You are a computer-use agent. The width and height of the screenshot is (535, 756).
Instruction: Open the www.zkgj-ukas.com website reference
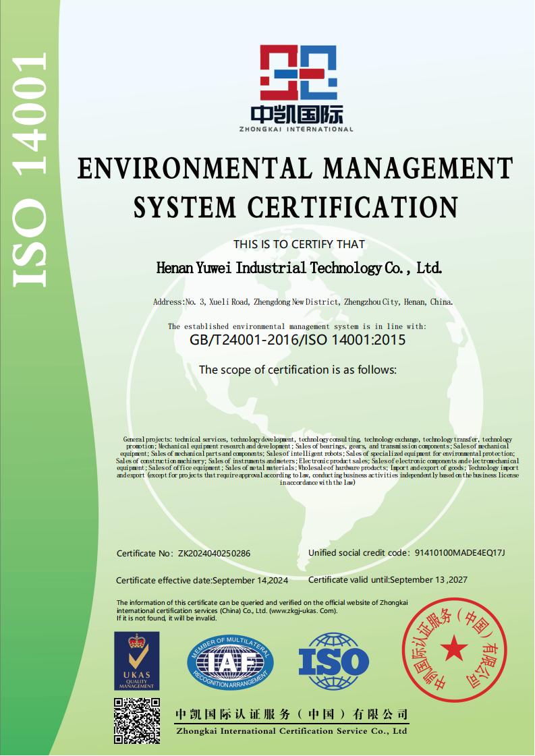tap(303, 611)
